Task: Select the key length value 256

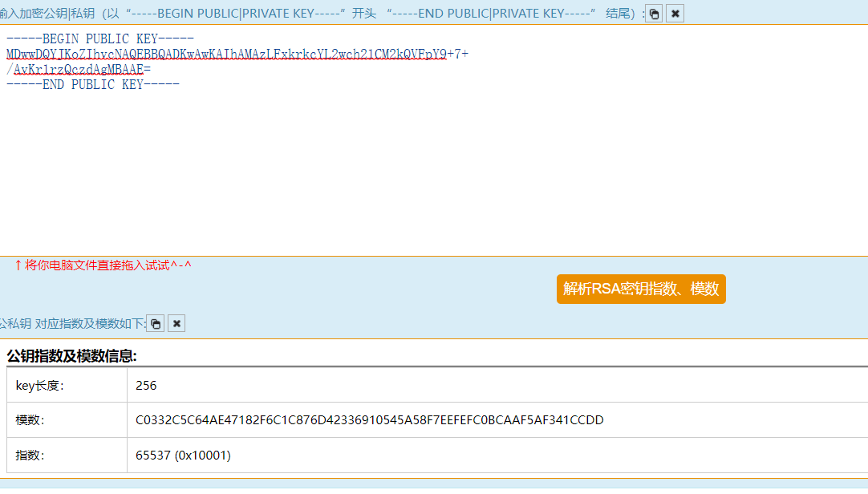Action: click(143, 385)
